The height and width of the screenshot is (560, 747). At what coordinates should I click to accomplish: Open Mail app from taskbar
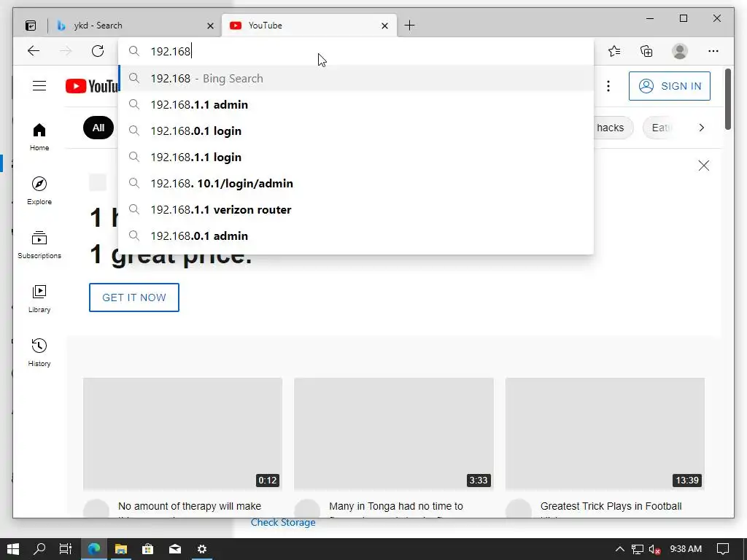(175, 549)
